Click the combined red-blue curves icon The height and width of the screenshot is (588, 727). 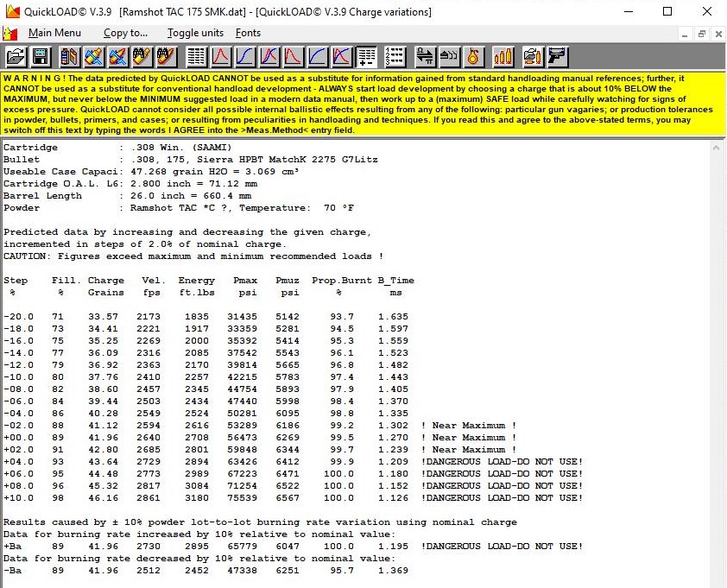click(269, 57)
